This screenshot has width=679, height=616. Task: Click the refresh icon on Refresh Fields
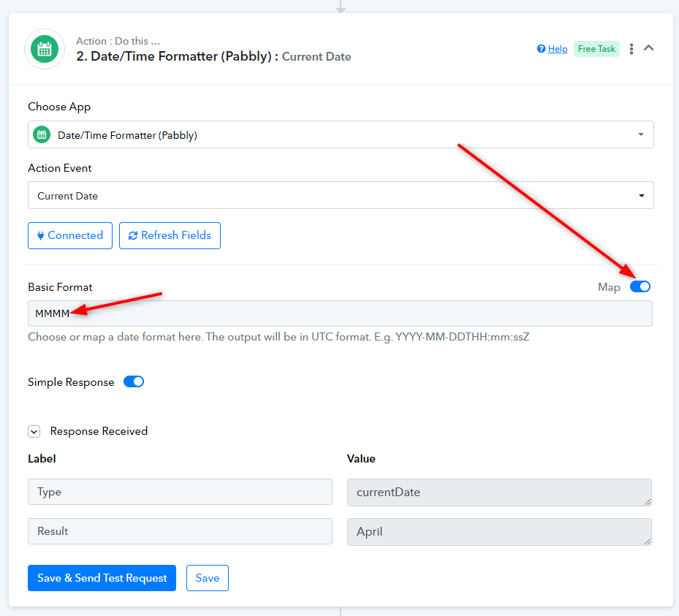pyautogui.click(x=132, y=235)
